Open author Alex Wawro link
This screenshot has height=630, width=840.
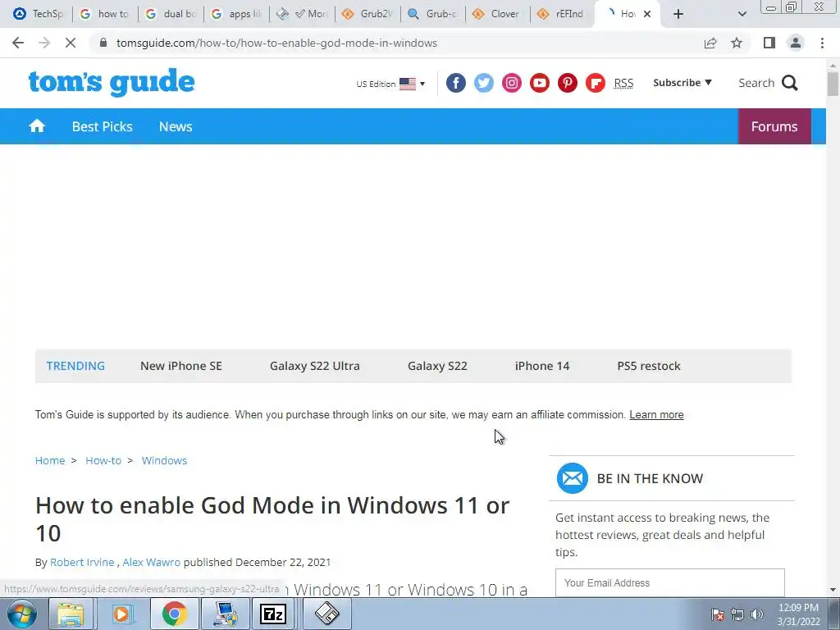point(152,563)
